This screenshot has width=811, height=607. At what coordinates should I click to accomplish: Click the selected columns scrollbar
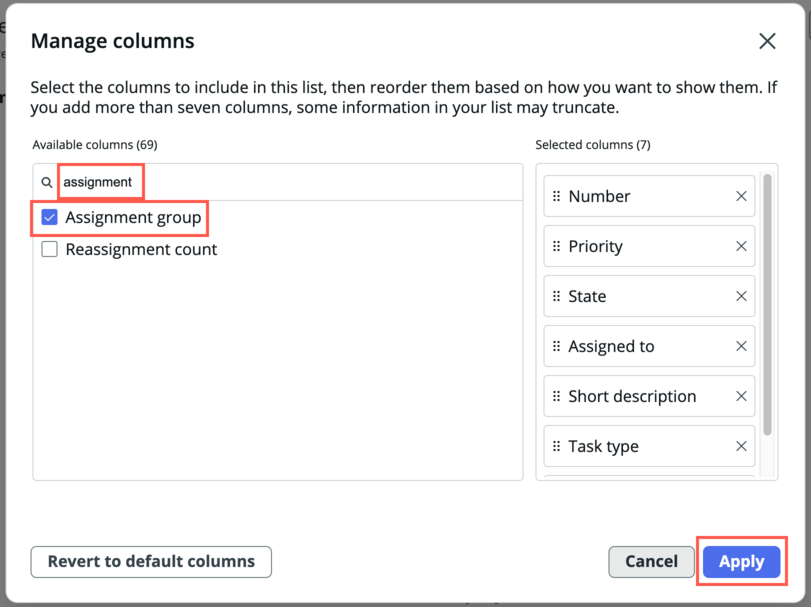coord(768,304)
